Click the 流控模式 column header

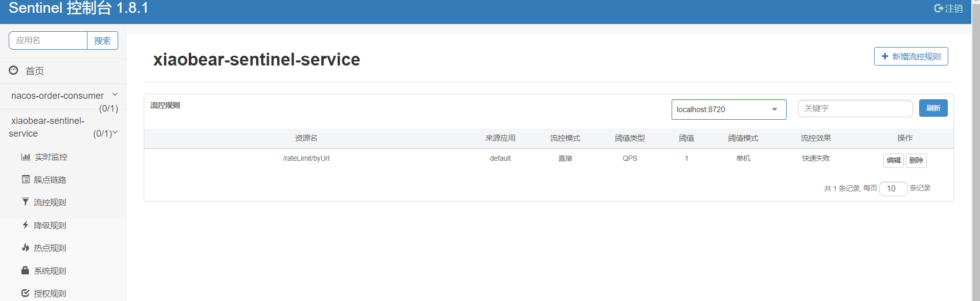[565, 138]
